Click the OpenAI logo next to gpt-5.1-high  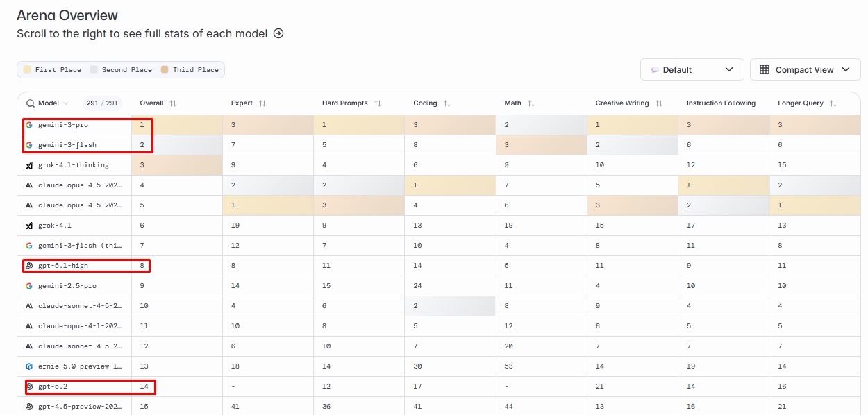[28, 265]
